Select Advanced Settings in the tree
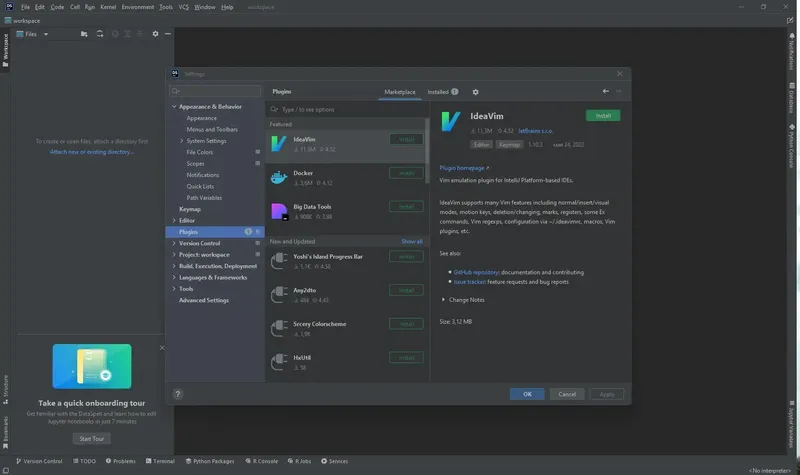This screenshot has width=800, height=475. pyautogui.click(x=204, y=301)
